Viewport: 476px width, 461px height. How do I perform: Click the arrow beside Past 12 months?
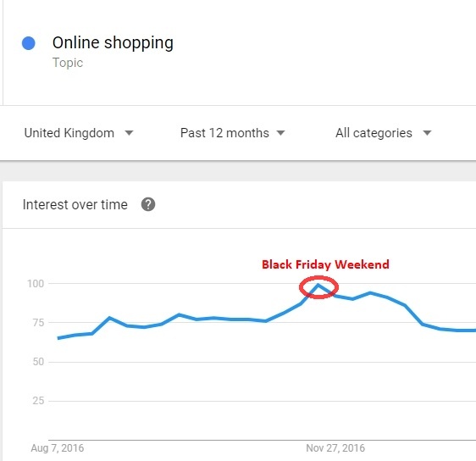pos(281,133)
